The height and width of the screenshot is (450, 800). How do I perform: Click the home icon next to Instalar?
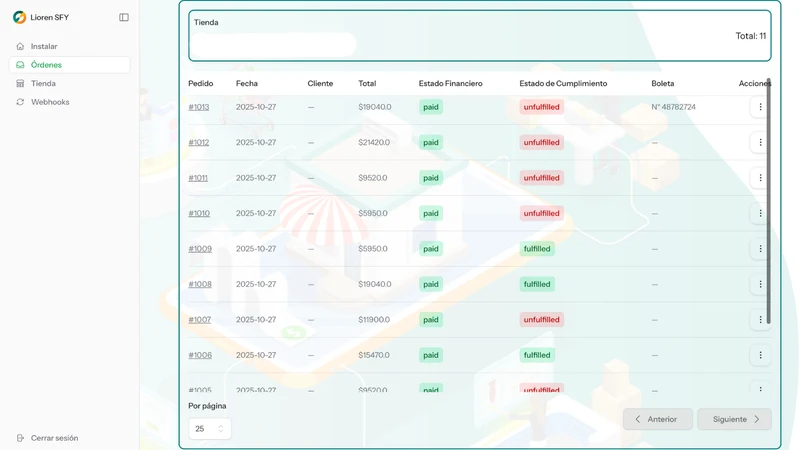pos(20,46)
